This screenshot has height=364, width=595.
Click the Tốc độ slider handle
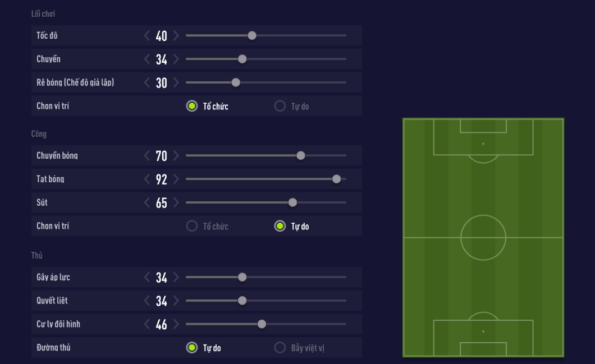pos(252,35)
